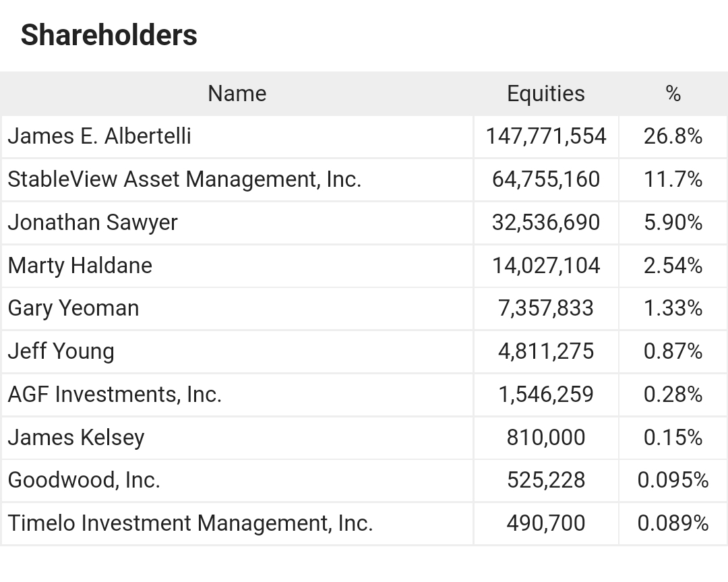Open StableView Asset Management, Inc. entry
The width and height of the screenshot is (728, 582).
coord(185,179)
